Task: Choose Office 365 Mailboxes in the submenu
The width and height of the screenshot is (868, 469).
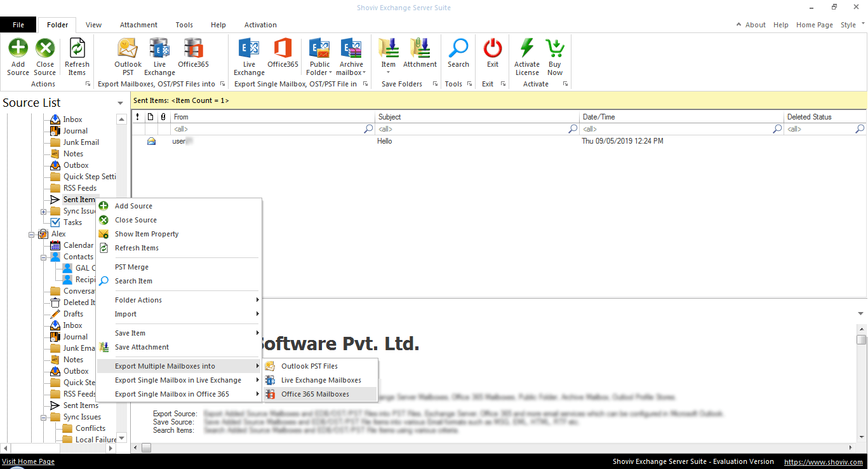Action: (321, 394)
